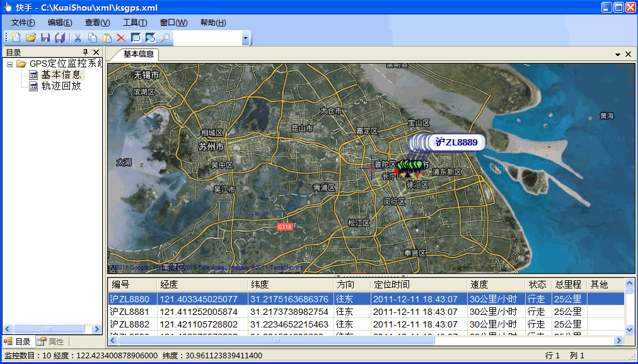Click the table's horizontal scrollbar thumb
Viewport: 638px width, 364px height.
pos(276,340)
